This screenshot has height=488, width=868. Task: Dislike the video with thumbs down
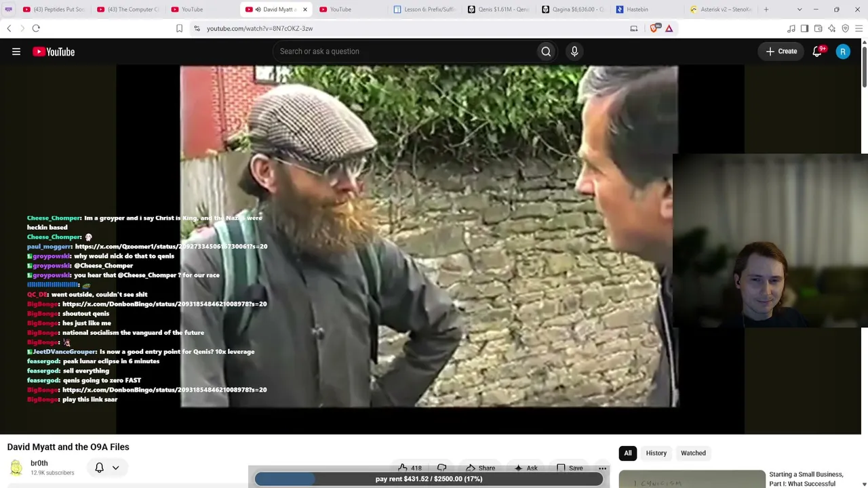[441, 468]
